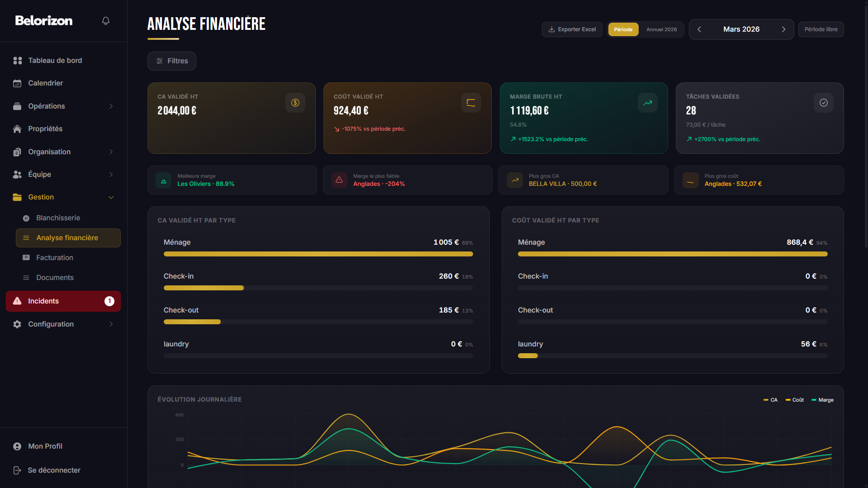Image resolution: width=868 pixels, height=488 pixels.
Task: Click the Incidents warning triangle icon
Action: (18, 301)
